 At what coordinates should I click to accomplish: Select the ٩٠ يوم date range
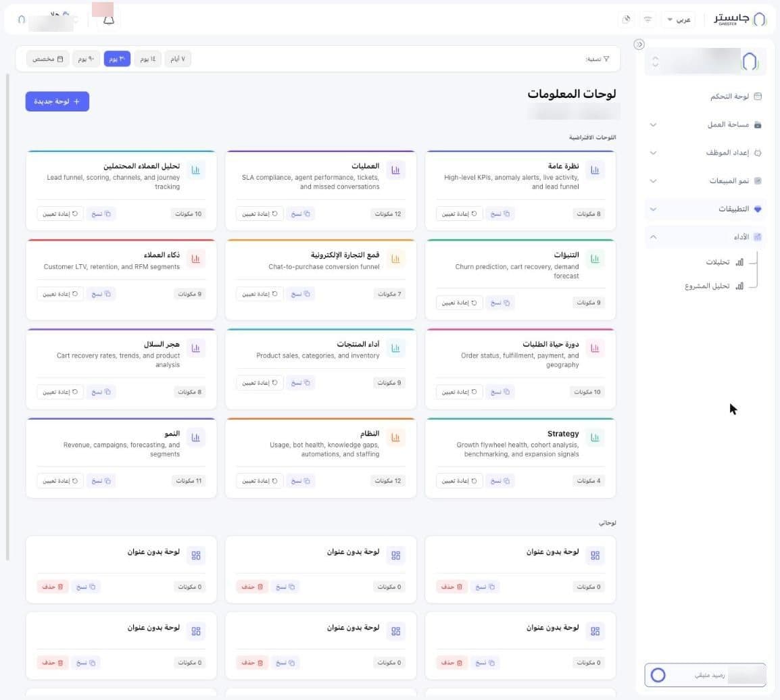coord(86,59)
